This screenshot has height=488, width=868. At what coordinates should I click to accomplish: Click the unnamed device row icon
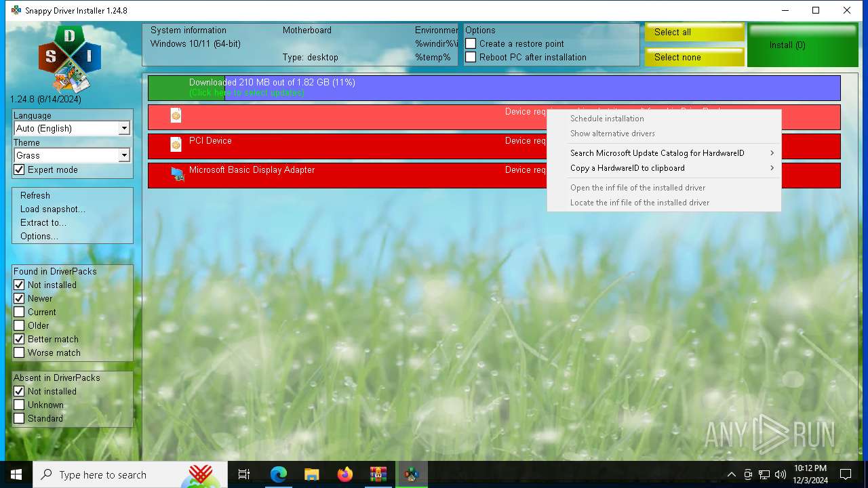point(176,115)
